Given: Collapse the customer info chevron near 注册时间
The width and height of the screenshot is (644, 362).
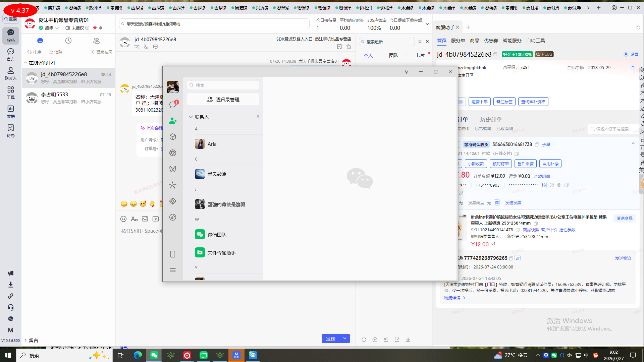Looking at the screenshot, I should [x=633, y=67].
